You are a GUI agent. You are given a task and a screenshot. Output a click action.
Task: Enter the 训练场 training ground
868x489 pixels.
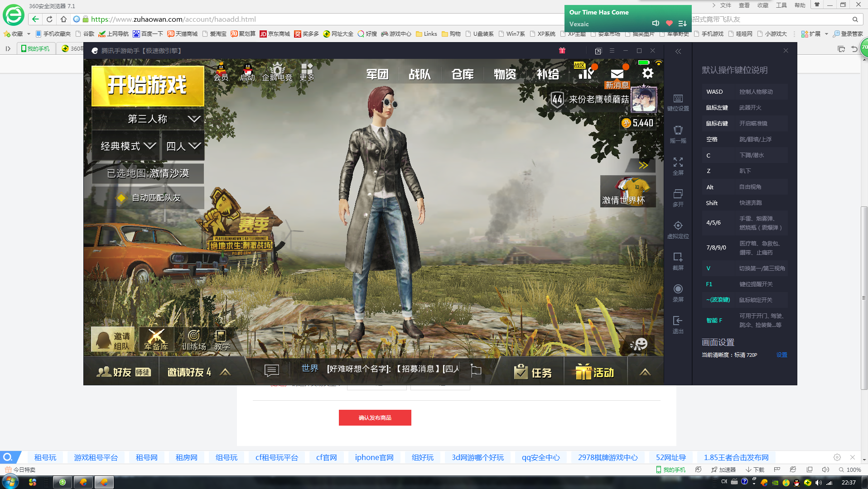[x=194, y=340]
